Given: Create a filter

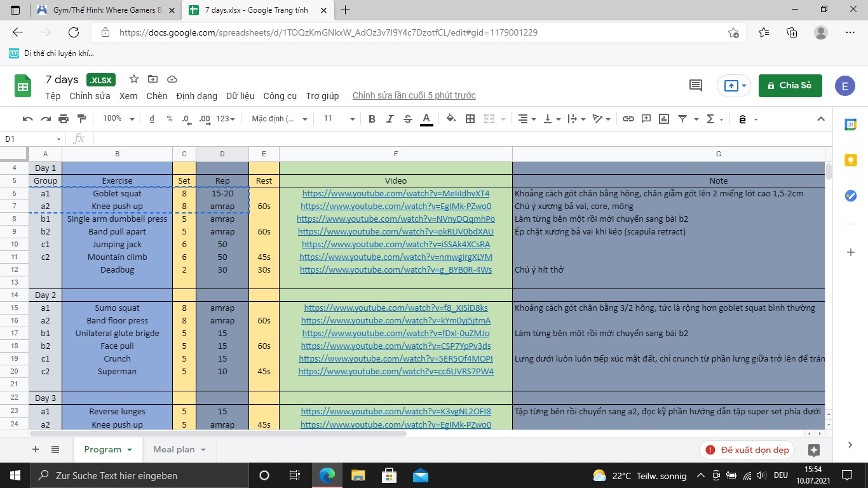Looking at the screenshot, I should pos(682,119).
